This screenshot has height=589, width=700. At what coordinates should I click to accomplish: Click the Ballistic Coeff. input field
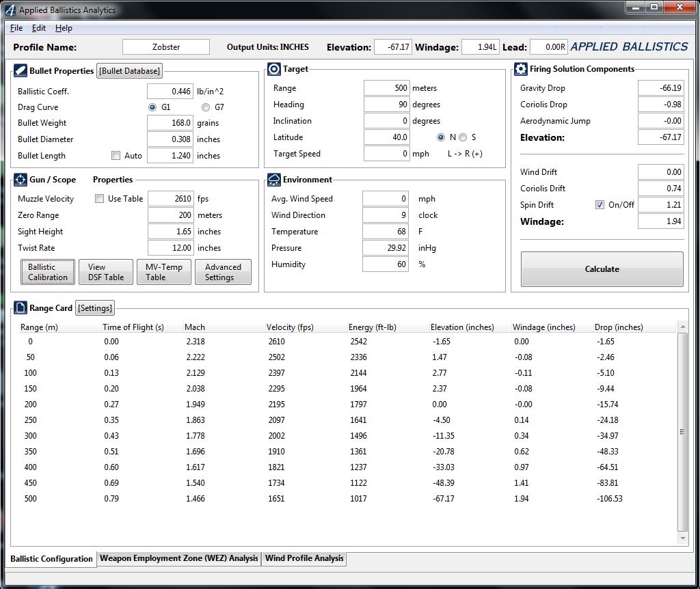(x=170, y=91)
